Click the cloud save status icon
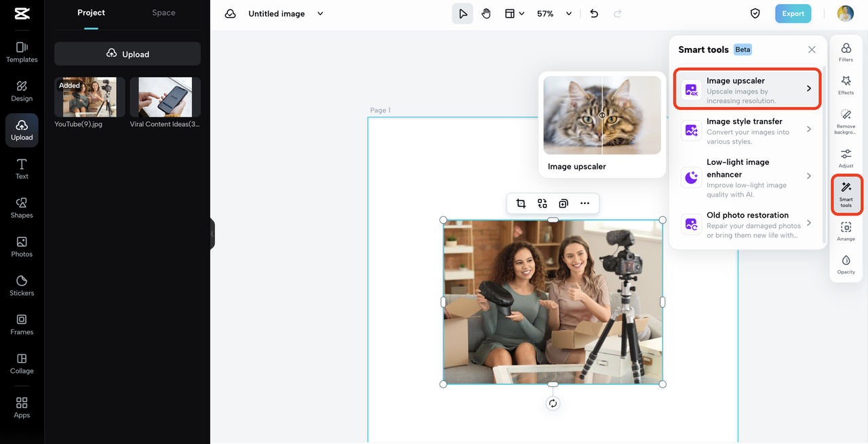This screenshot has height=444, width=868. pyautogui.click(x=231, y=14)
